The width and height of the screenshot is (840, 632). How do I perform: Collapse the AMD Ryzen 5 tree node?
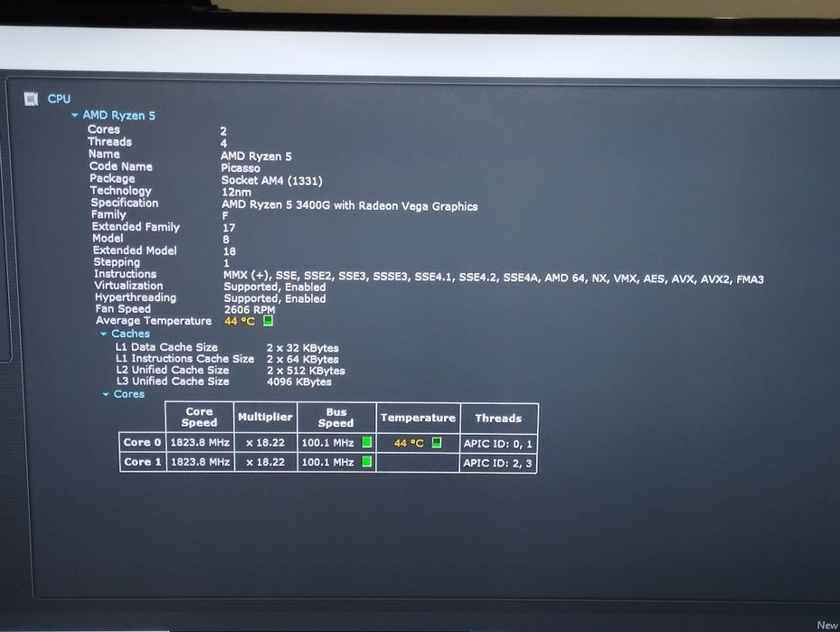point(75,115)
